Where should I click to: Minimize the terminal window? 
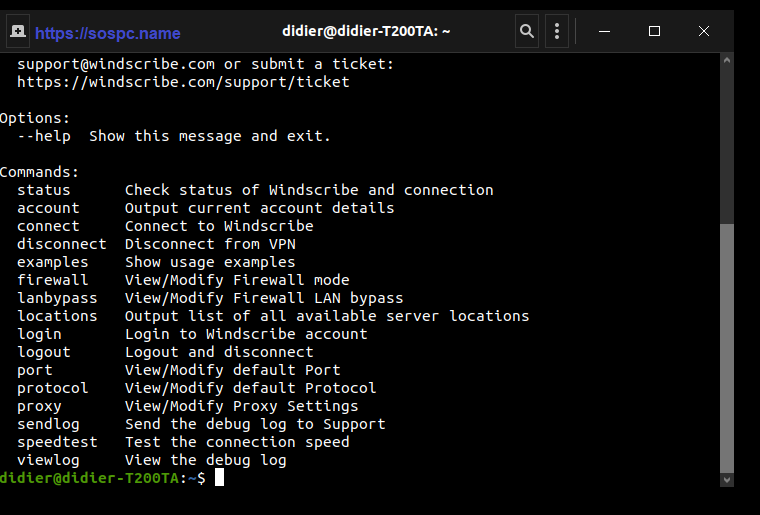click(605, 32)
